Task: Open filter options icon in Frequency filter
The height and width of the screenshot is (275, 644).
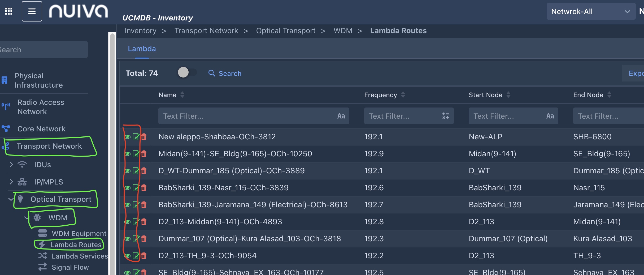Action: tap(445, 116)
